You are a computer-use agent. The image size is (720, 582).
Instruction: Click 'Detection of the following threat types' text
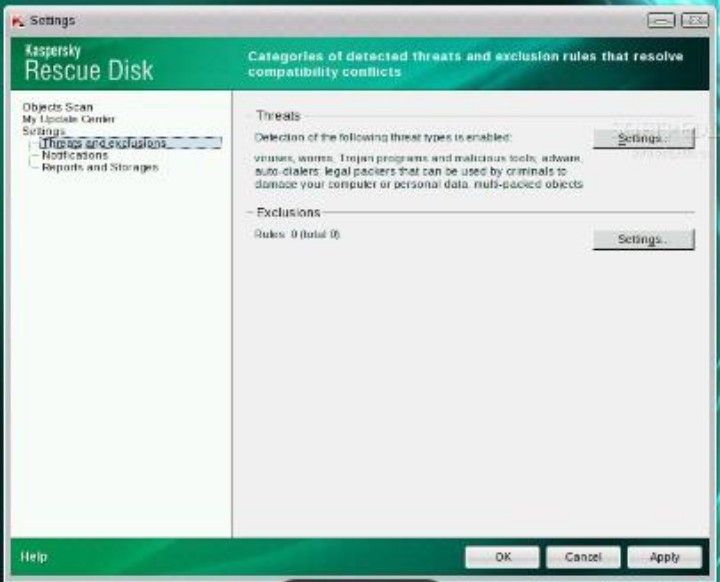(382, 137)
